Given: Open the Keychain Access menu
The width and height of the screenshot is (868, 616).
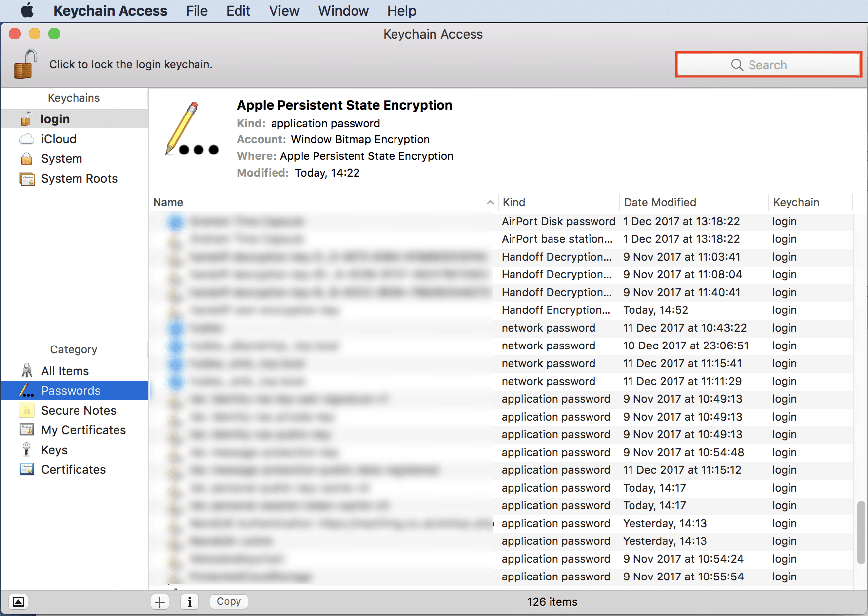Looking at the screenshot, I should [x=111, y=11].
